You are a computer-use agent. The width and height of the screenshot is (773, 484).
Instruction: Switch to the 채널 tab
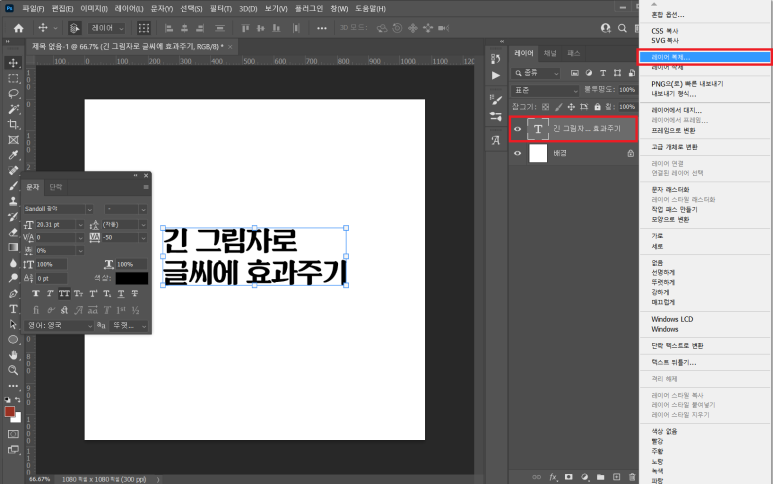pos(550,53)
